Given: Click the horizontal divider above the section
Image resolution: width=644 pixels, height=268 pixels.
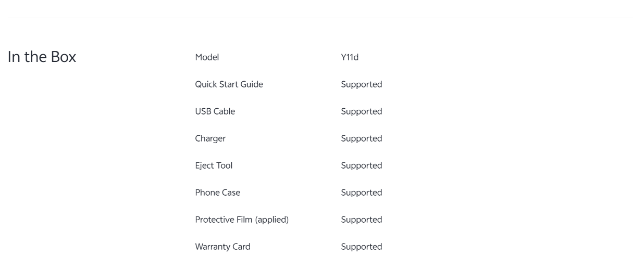Looking at the screenshot, I should pos(321,18).
